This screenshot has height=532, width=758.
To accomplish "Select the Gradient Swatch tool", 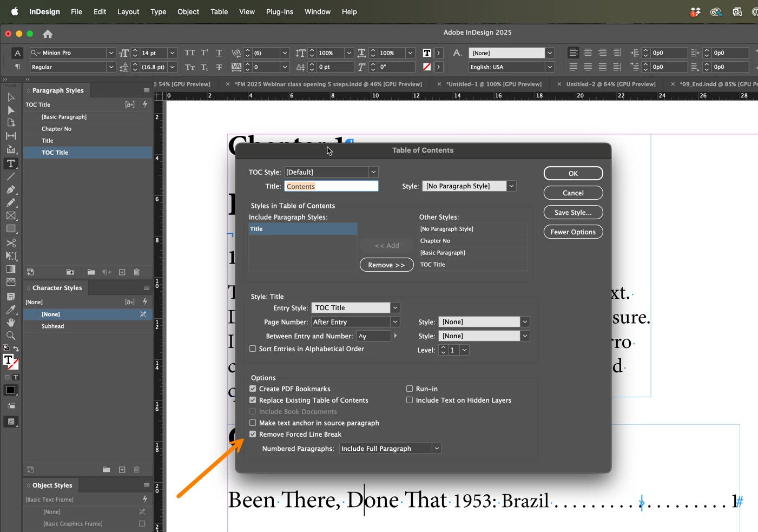I will (x=11, y=269).
